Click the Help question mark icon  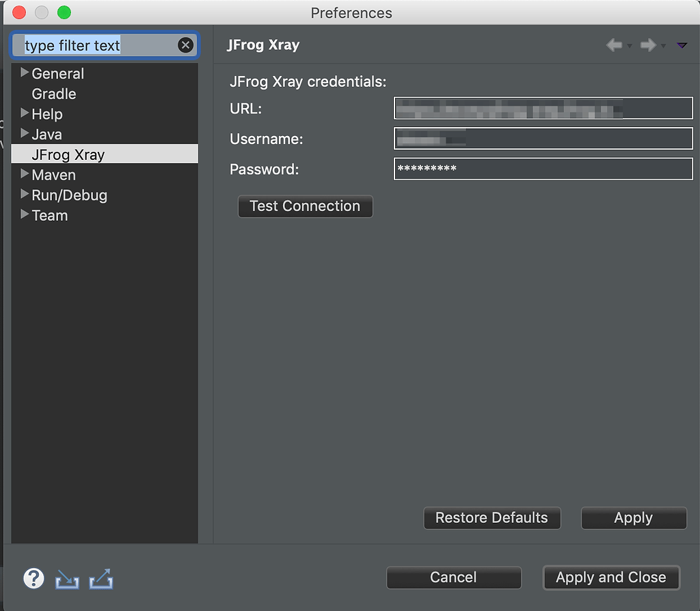pos(33,578)
